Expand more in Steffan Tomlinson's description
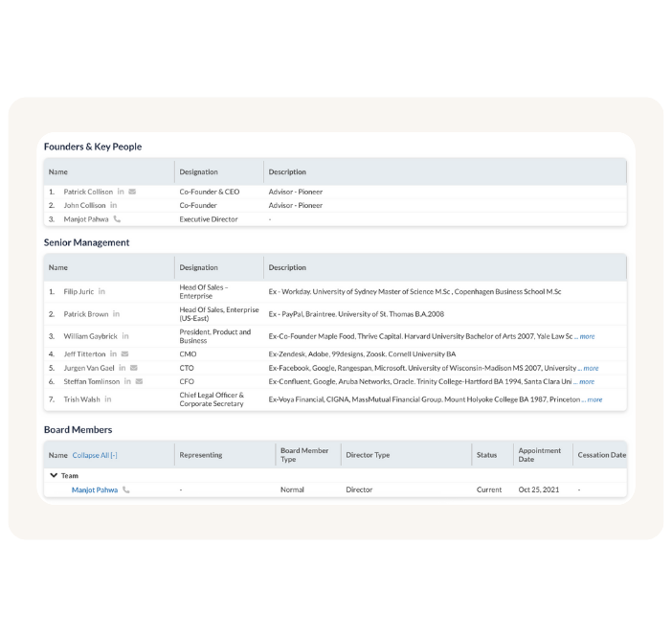Viewport: 672px width, 637px height. 587,382
